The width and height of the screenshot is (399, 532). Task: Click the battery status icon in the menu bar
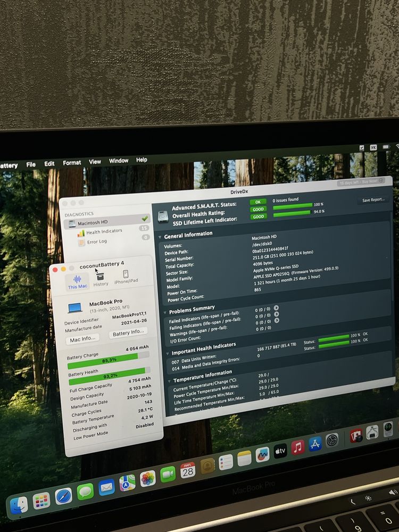point(386,147)
